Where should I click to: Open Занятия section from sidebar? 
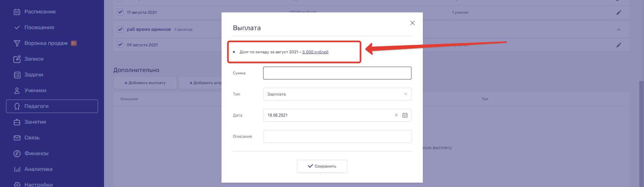(35, 122)
